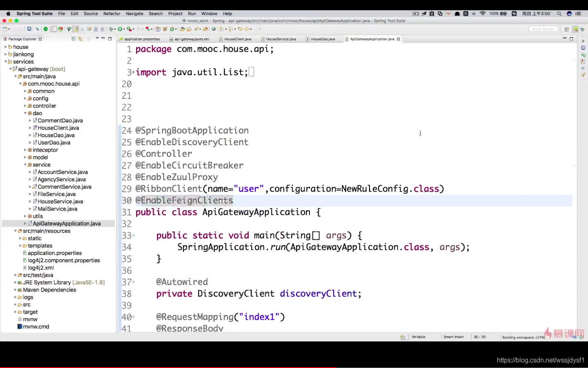Open the Apple menu
This screenshot has width=588, height=368.
tap(8, 13)
